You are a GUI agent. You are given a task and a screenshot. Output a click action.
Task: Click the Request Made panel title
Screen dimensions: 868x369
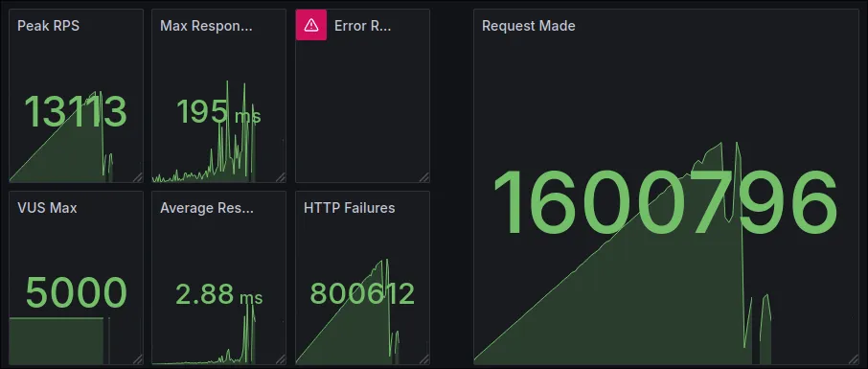tap(529, 26)
